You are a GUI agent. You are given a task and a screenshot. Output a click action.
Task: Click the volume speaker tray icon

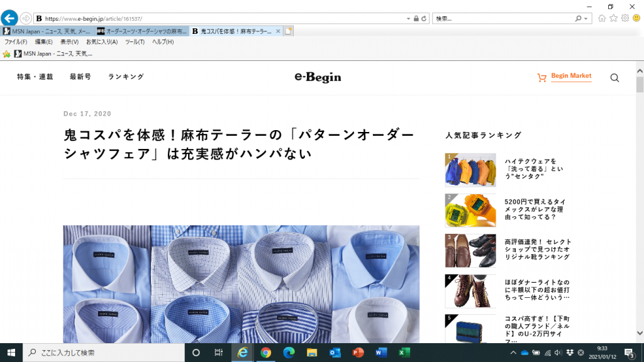pos(558,353)
